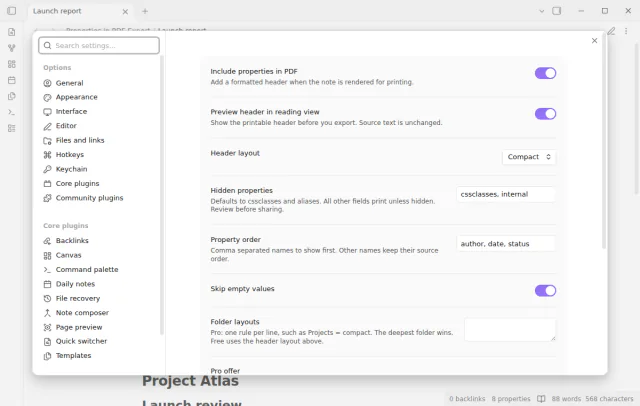Viewport: 640px width, 406px height.
Task: Click the edit pencil icon top right
Action: click(x=611, y=31)
